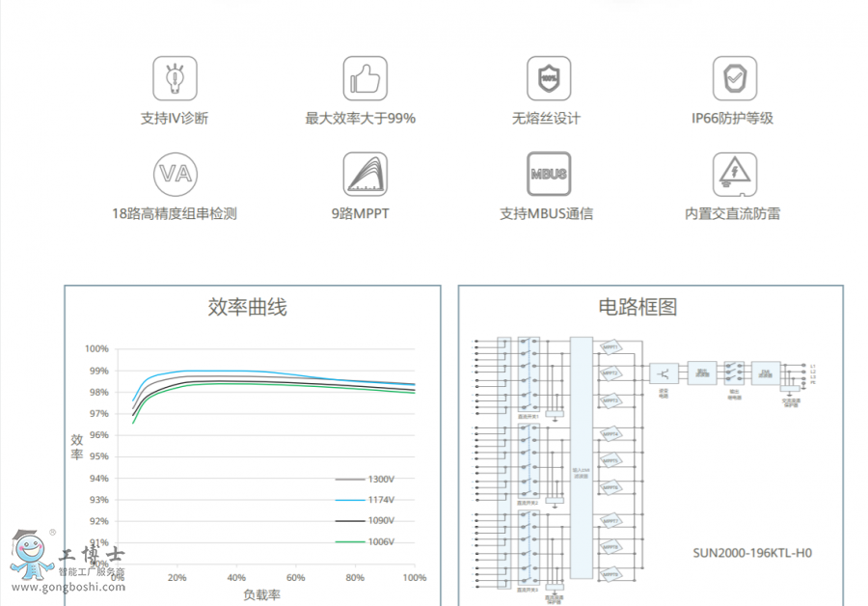This screenshot has width=868, height=606.
Task: Select the VA string detection icon
Action: tap(175, 174)
